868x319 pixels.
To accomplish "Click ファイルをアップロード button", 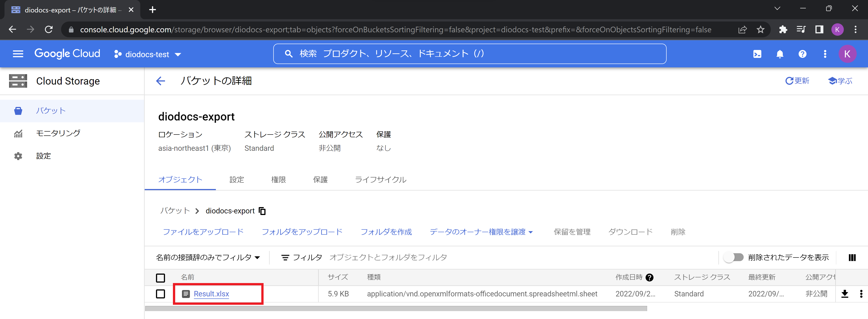I will pyautogui.click(x=203, y=232).
